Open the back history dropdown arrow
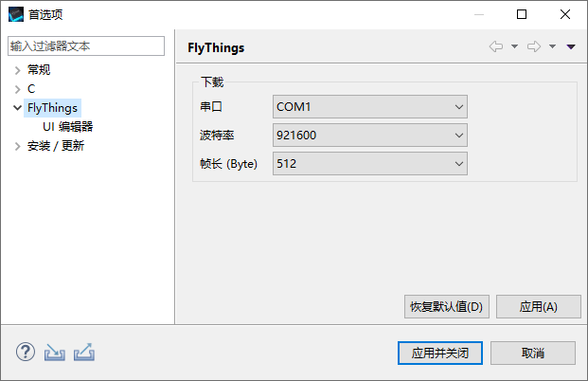 click(514, 46)
